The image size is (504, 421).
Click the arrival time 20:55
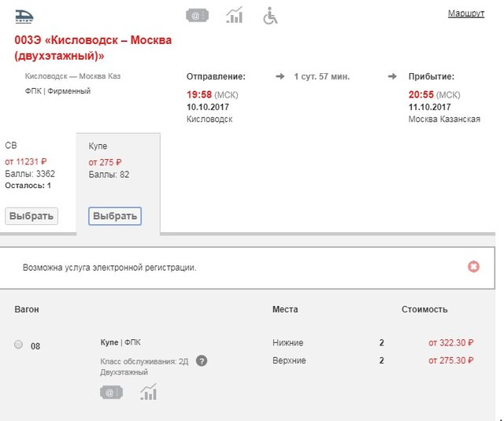tap(421, 94)
